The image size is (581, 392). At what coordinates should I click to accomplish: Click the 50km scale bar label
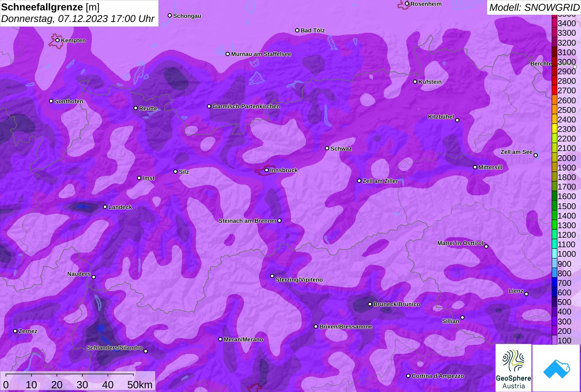[x=140, y=385]
